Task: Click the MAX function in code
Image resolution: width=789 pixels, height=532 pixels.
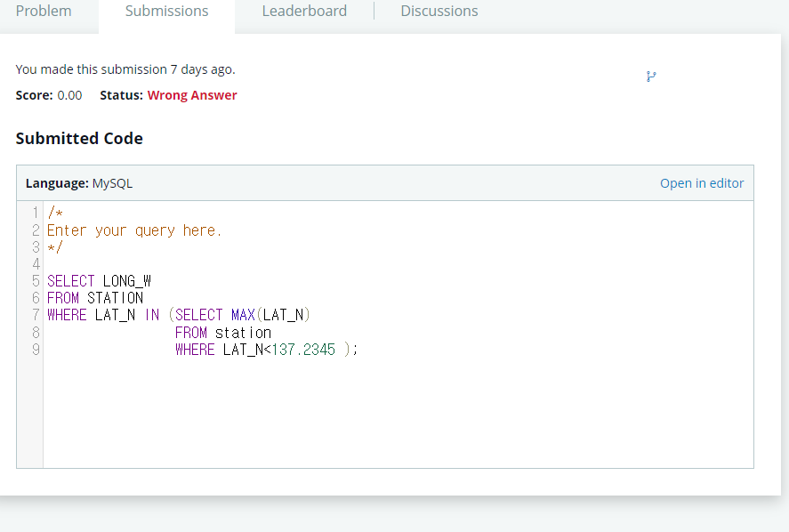Action: click(x=243, y=315)
